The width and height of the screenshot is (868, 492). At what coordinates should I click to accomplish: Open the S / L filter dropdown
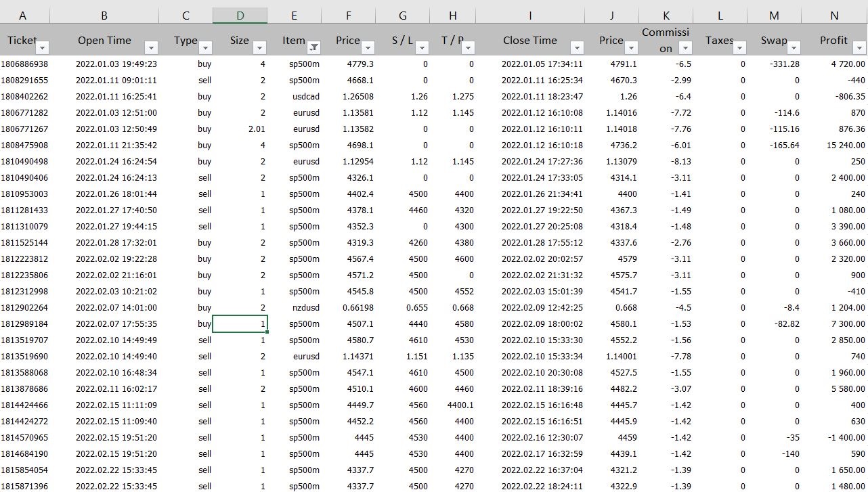[x=422, y=48]
